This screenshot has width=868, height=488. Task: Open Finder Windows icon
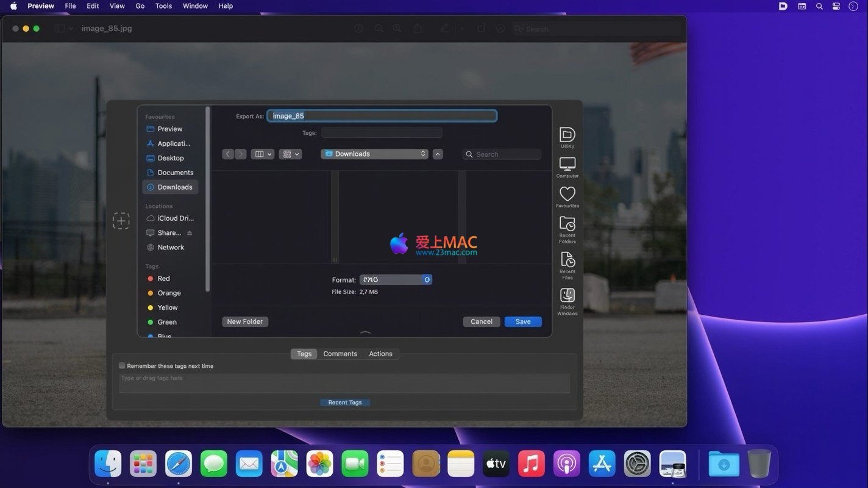pyautogui.click(x=567, y=296)
